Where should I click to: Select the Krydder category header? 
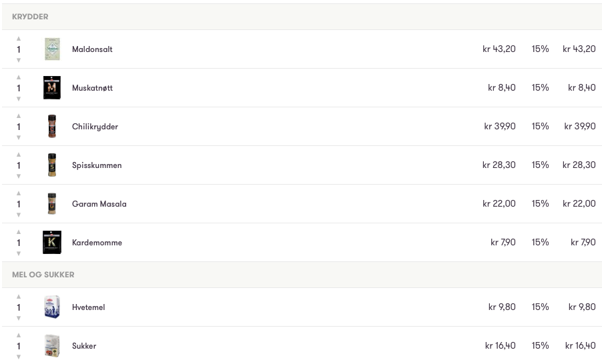[x=30, y=17]
